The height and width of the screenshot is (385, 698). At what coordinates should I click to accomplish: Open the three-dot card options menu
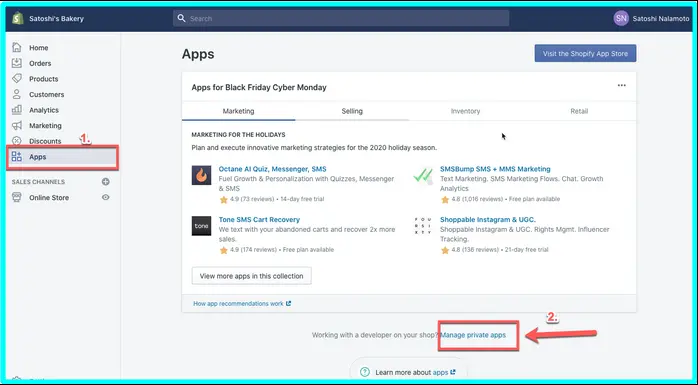click(x=621, y=85)
